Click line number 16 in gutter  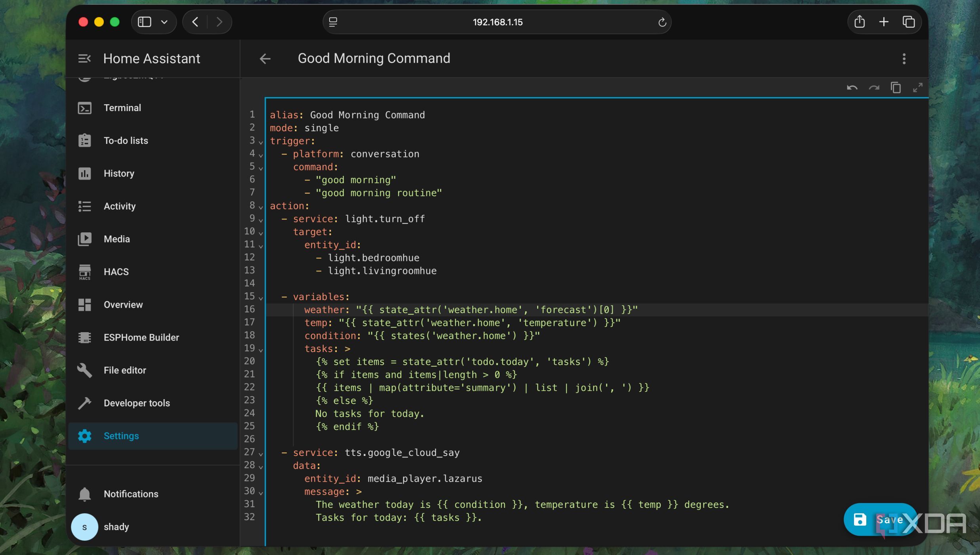(x=250, y=310)
